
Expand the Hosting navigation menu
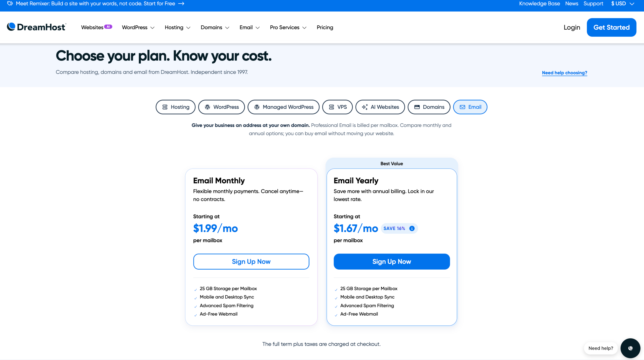click(177, 27)
